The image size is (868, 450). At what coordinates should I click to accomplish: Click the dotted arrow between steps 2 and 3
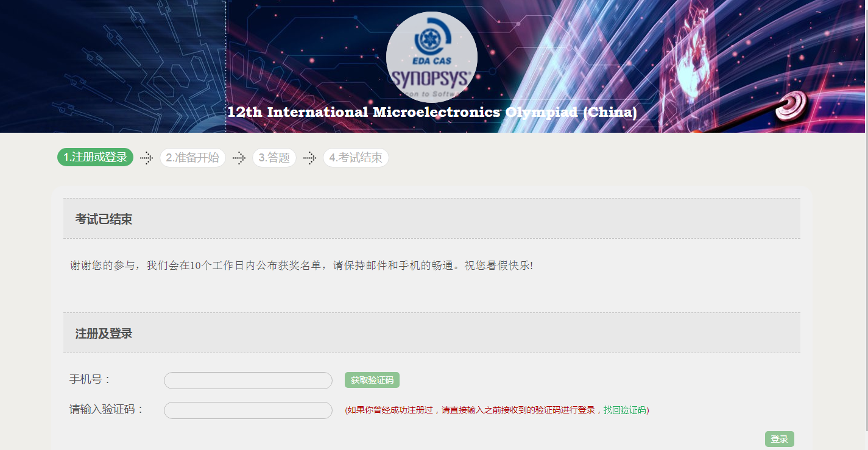pos(239,158)
